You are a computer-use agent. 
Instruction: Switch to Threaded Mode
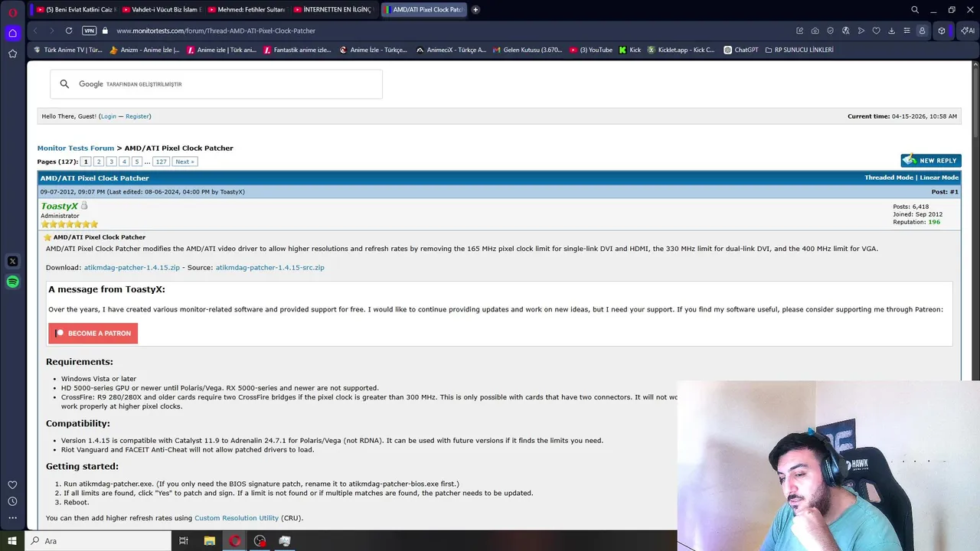pyautogui.click(x=889, y=178)
